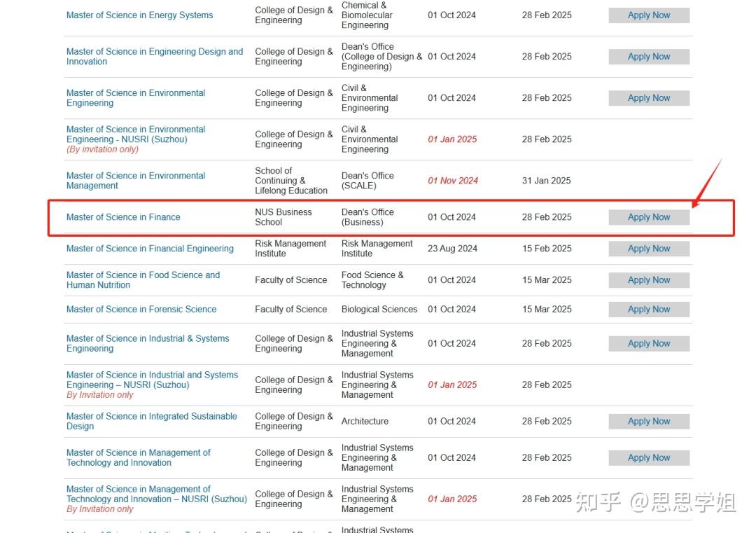Screen dimensions: 756x533
Task: Open Master of Science in Forensic Science link
Action: click(x=141, y=309)
